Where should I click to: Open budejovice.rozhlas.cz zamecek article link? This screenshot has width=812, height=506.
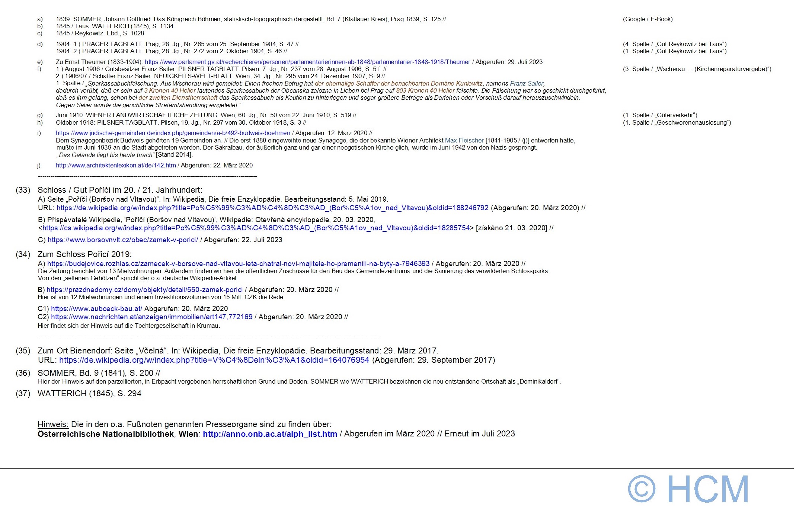(238, 264)
